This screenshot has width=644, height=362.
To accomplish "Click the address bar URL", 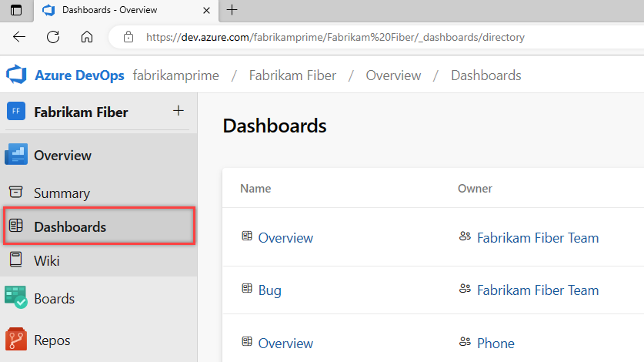I will coord(335,37).
